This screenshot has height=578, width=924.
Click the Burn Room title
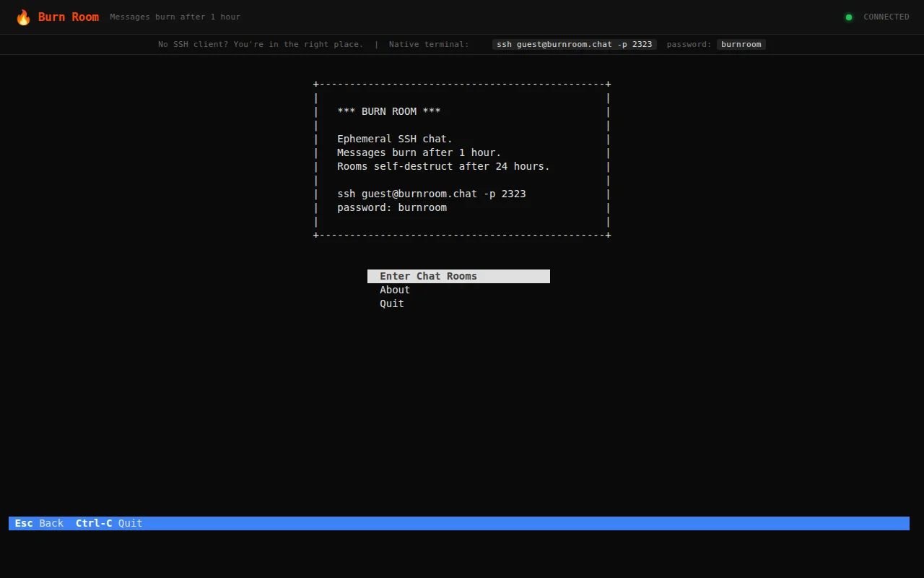coord(69,17)
